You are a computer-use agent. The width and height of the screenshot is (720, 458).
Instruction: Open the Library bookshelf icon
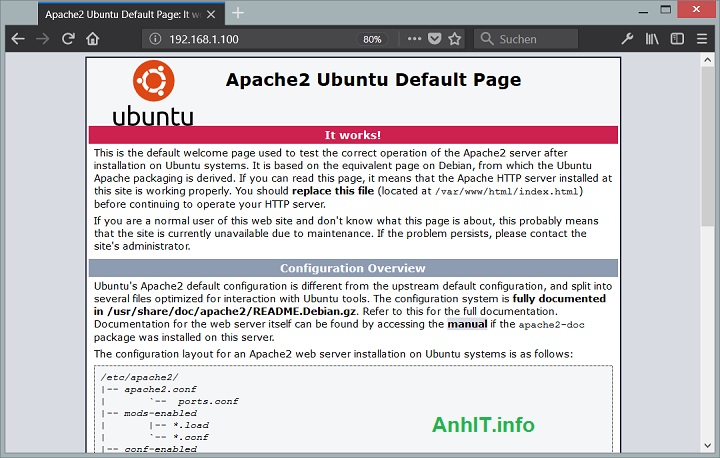pos(652,39)
